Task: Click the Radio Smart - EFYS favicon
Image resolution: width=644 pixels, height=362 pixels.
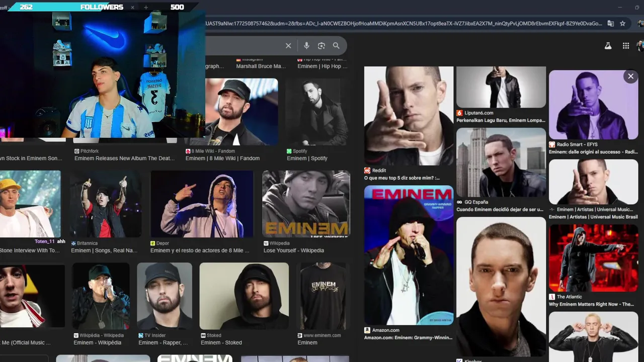Action: [552, 144]
